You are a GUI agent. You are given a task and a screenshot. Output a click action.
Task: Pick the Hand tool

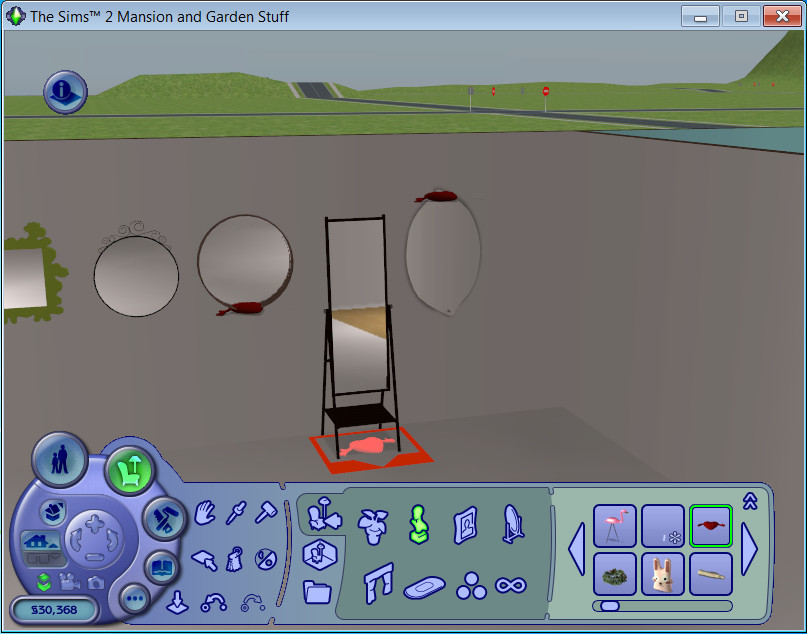(204, 513)
